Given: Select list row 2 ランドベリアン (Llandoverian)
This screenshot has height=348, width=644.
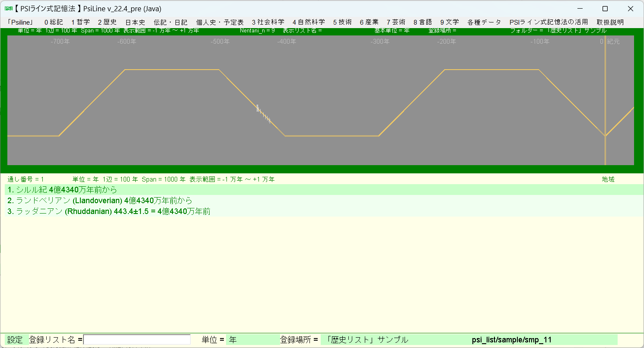Looking at the screenshot, I should [x=324, y=201].
